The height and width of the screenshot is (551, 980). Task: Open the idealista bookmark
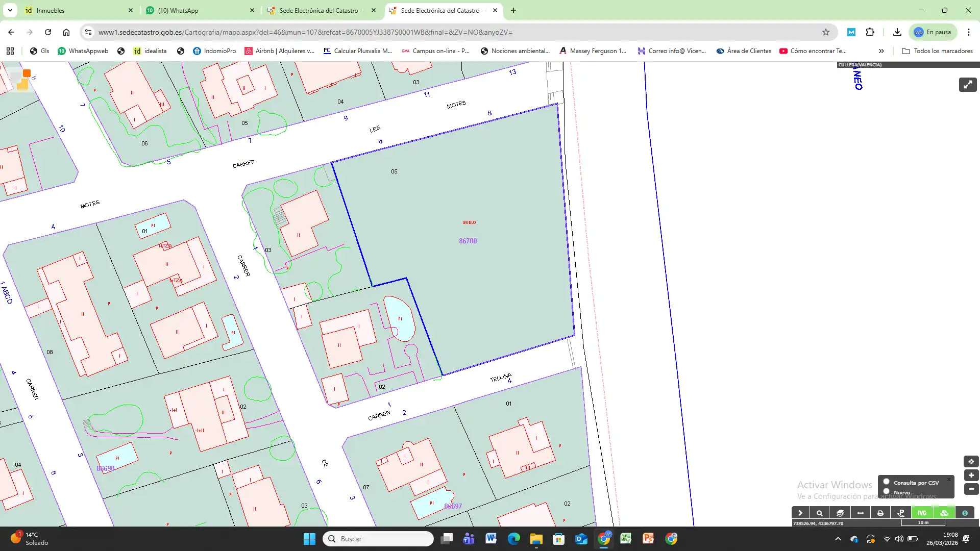point(150,51)
